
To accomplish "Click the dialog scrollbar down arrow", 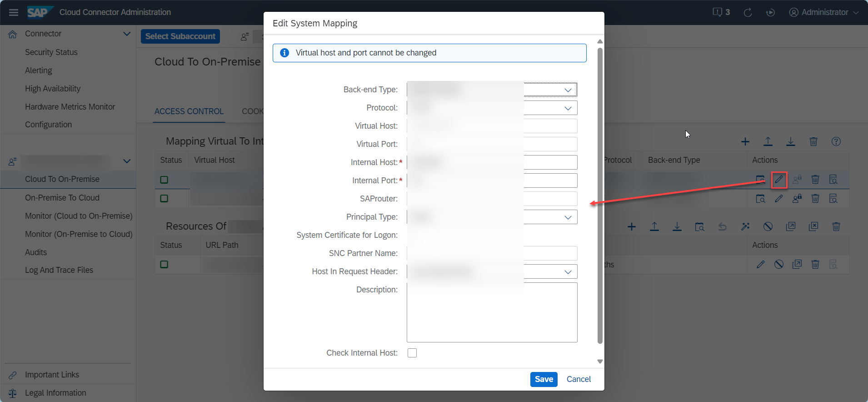I will click(600, 362).
